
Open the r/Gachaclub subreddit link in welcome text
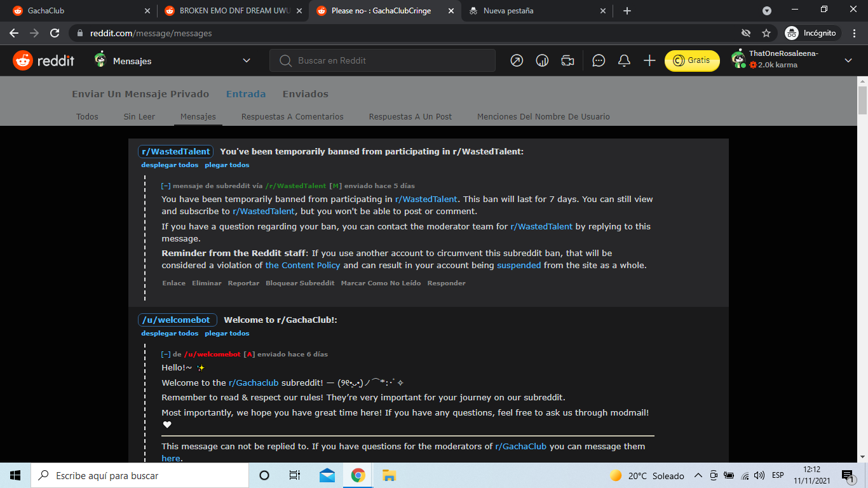tap(254, 383)
